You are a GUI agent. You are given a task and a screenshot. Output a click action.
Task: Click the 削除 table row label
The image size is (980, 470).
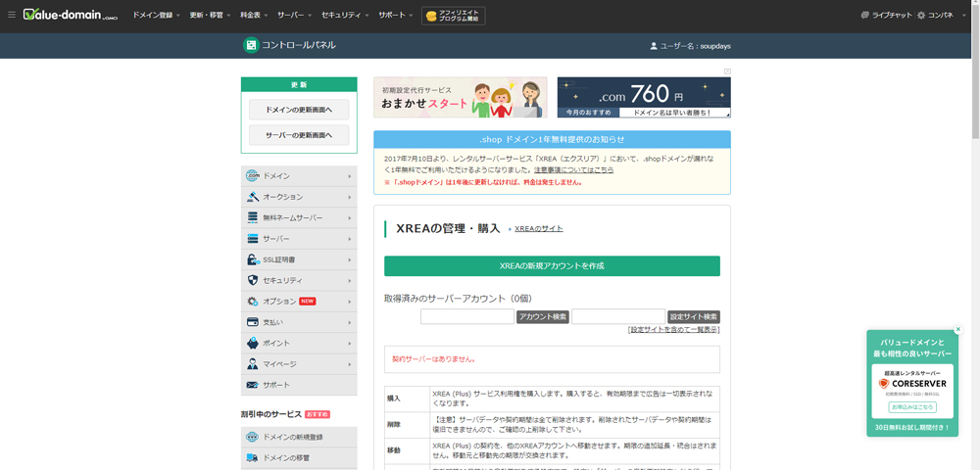pos(394,424)
